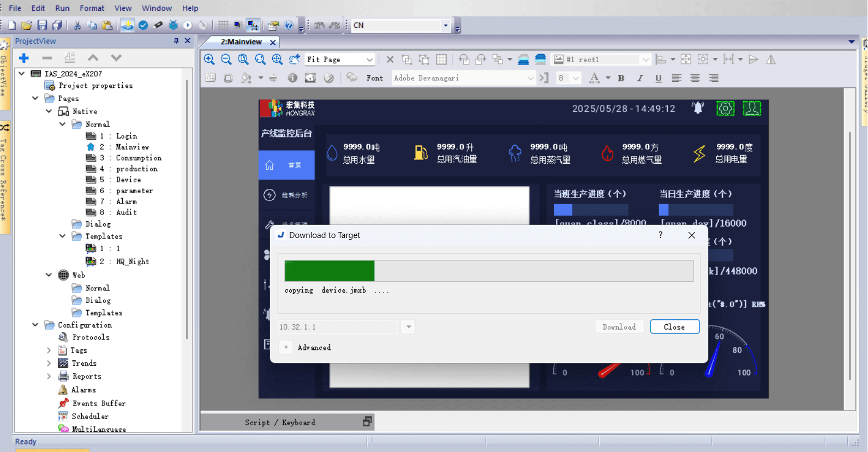Click the blue Help question mark toolbar icon

coord(289,25)
